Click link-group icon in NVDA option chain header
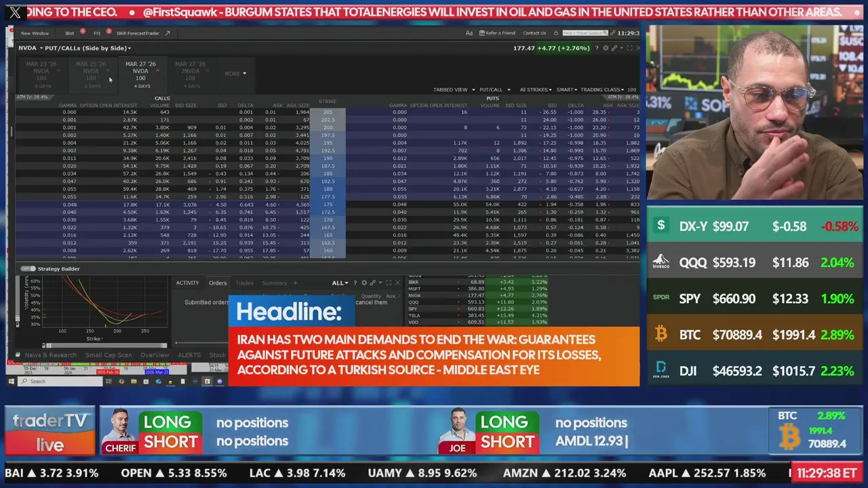This screenshot has width=868, height=488. (x=614, y=48)
